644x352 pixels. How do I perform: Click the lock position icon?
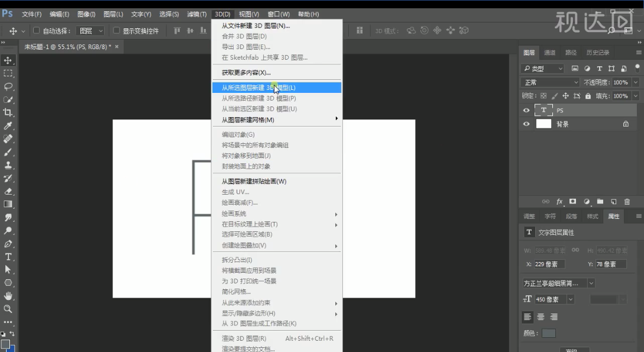(565, 96)
